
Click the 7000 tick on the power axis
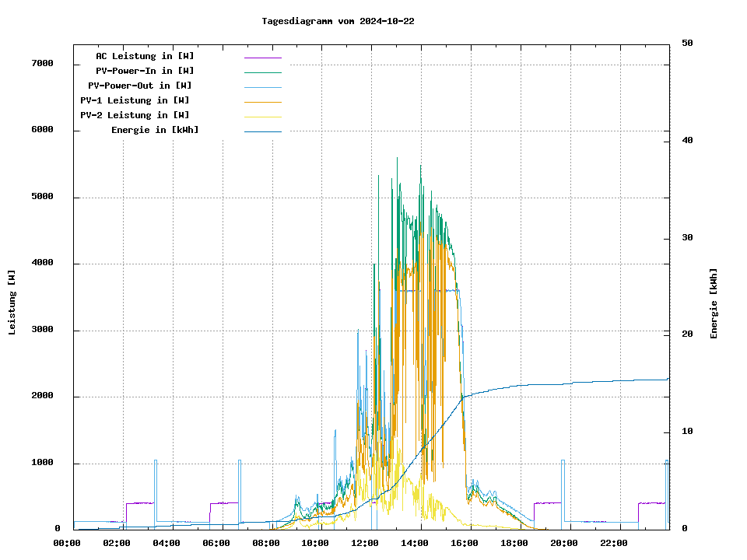tap(42, 64)
